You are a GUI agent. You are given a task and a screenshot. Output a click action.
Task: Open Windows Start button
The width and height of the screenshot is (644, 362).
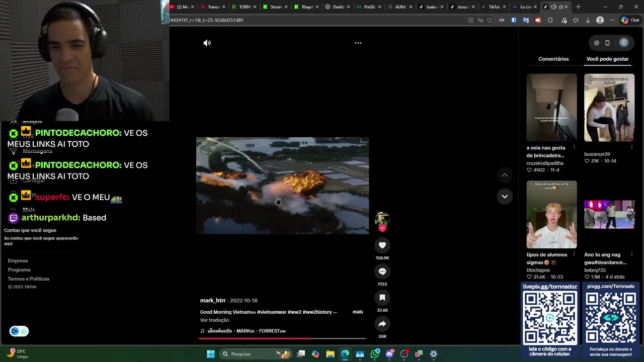(x=211, y=354)
